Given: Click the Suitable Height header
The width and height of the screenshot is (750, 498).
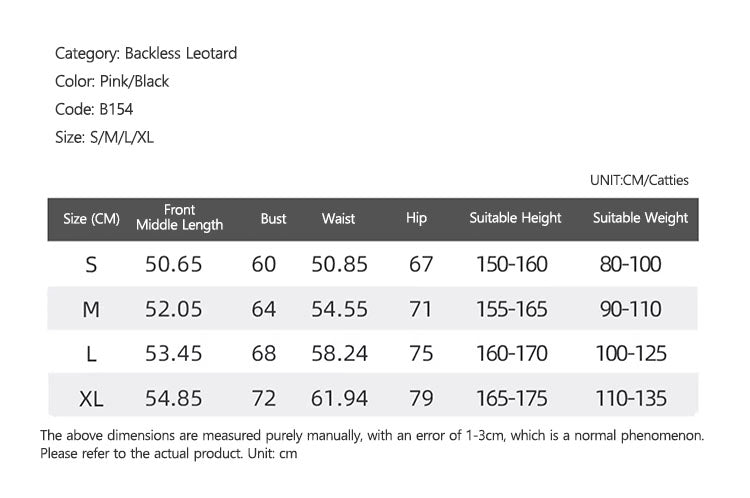Looking at the screenshot, I should click(515, 218).
